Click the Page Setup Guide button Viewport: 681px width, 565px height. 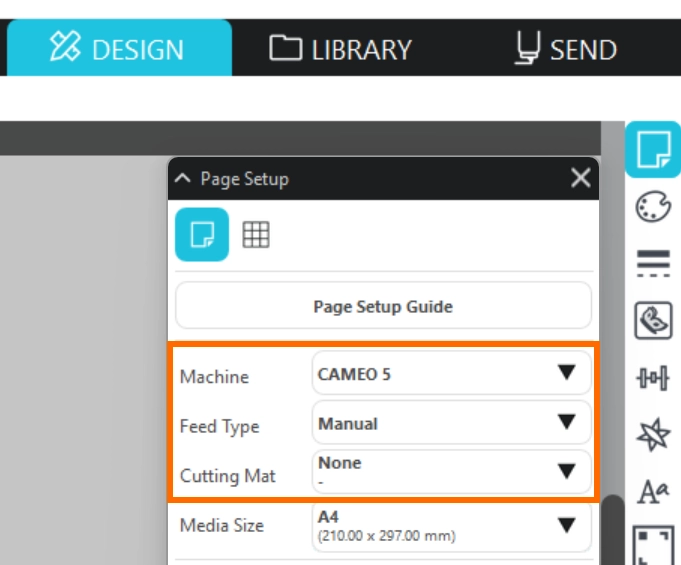click(x=383, y=307)
